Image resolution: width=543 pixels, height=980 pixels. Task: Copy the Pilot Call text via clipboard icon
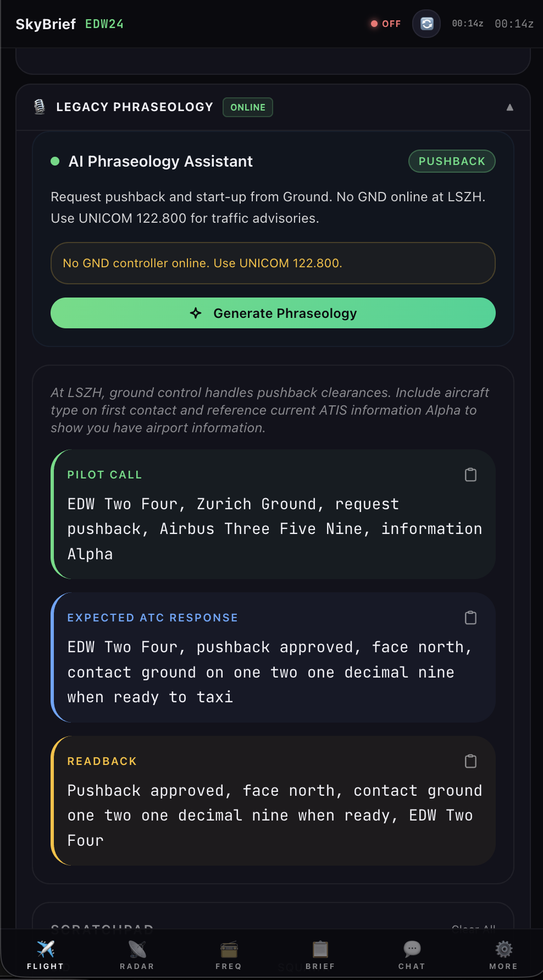click(x=470, y=475)
